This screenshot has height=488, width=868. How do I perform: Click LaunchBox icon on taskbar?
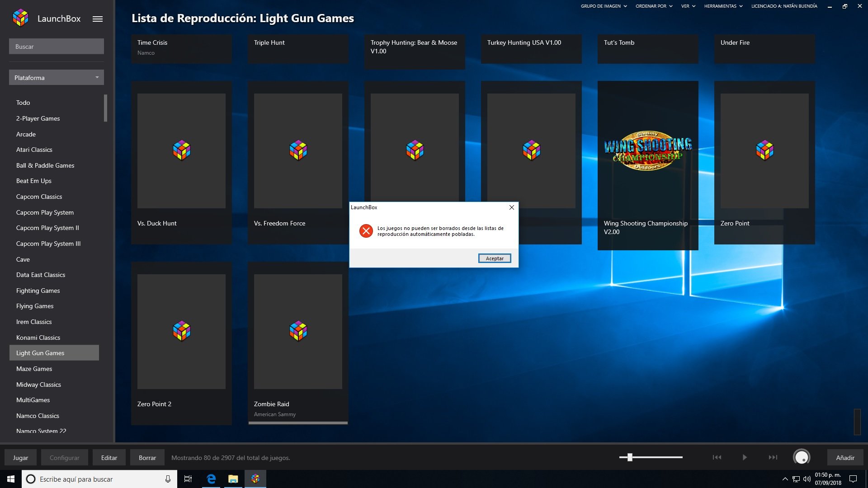pyautogui.click(x=255, y=479)
